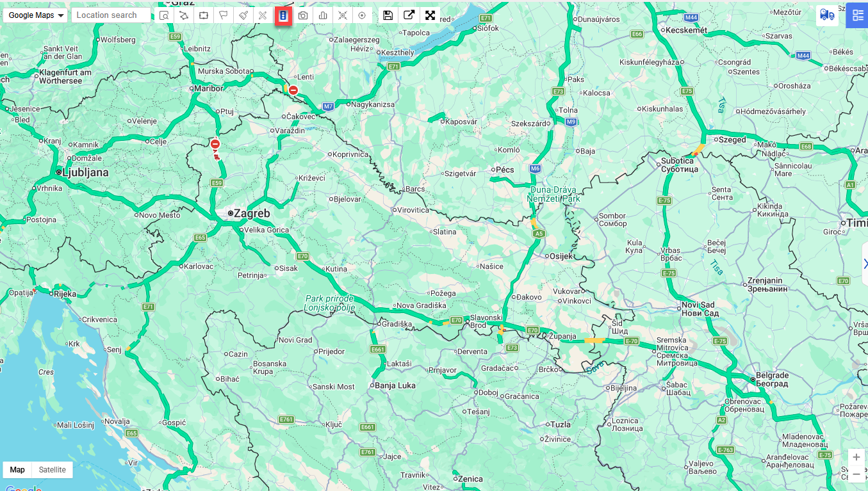
Task: Click the center-on-objects icon
Action: point(343,15)
